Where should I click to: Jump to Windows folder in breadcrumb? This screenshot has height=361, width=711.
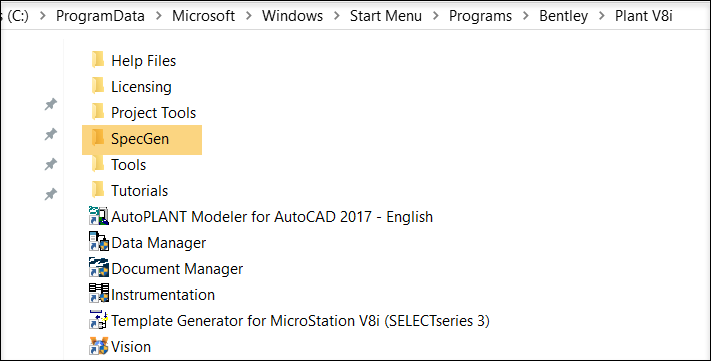(292, 16)
